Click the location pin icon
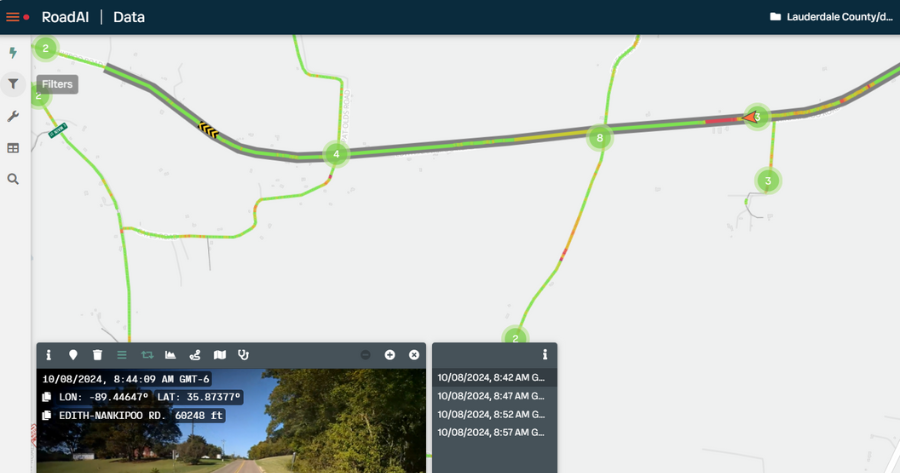 tap(73, 355)
